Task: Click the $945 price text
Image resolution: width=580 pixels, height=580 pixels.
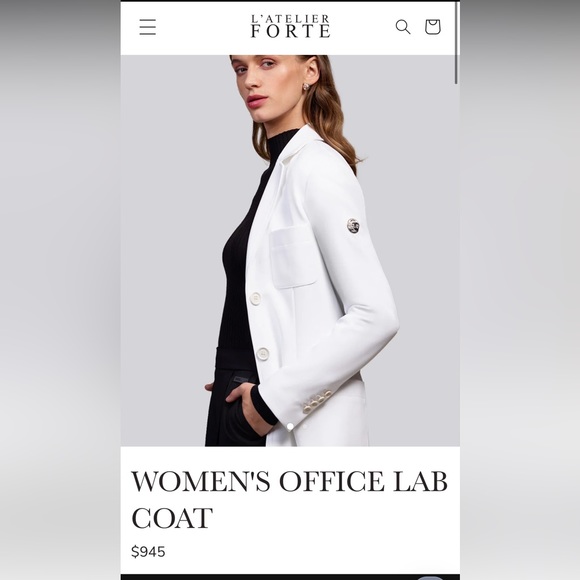Action: click(x=148, y=552)
